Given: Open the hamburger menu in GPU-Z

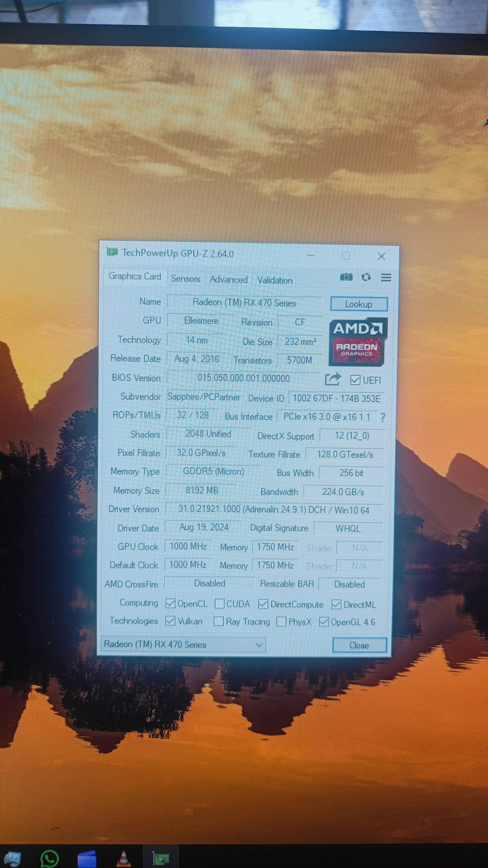Looking at the screenshot, I should [386, 278].
